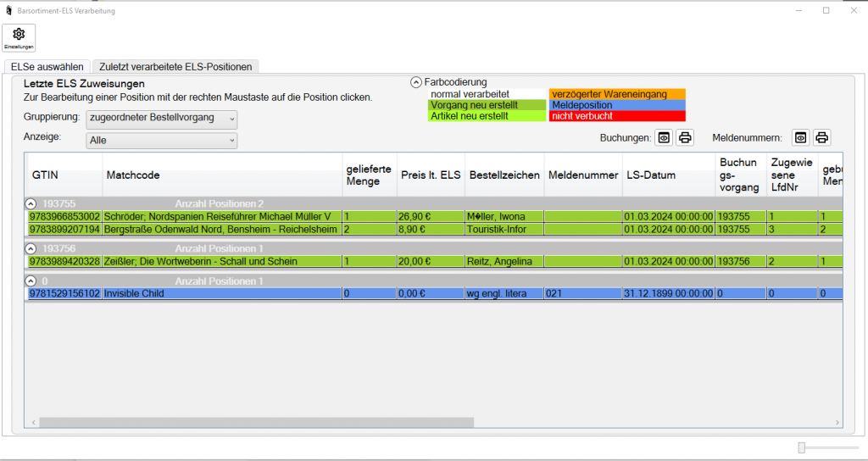Preview Meldenummern with the eye icon

(801, 137)
